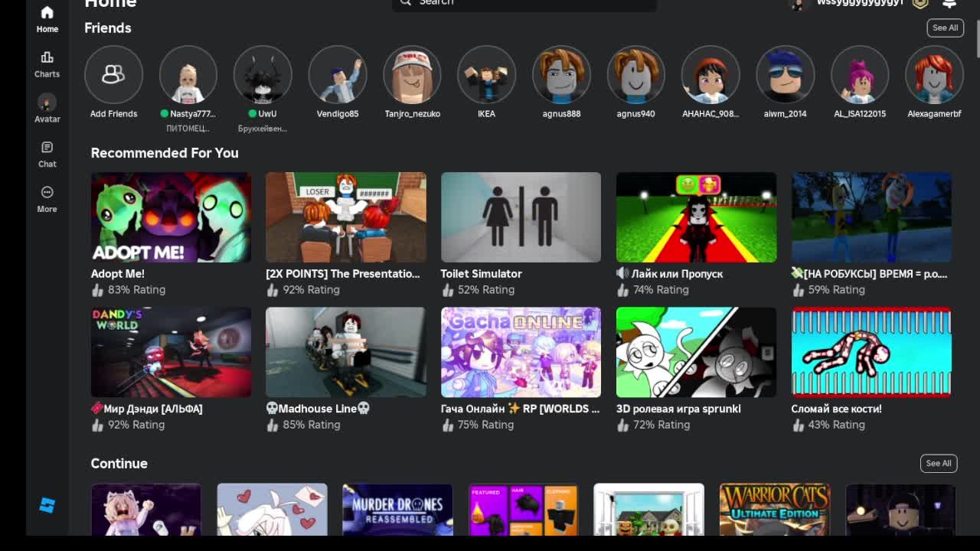Click username wssyggyggyggy text in top bar
This screenshot has width=980, height=551.
coord(860,3)
